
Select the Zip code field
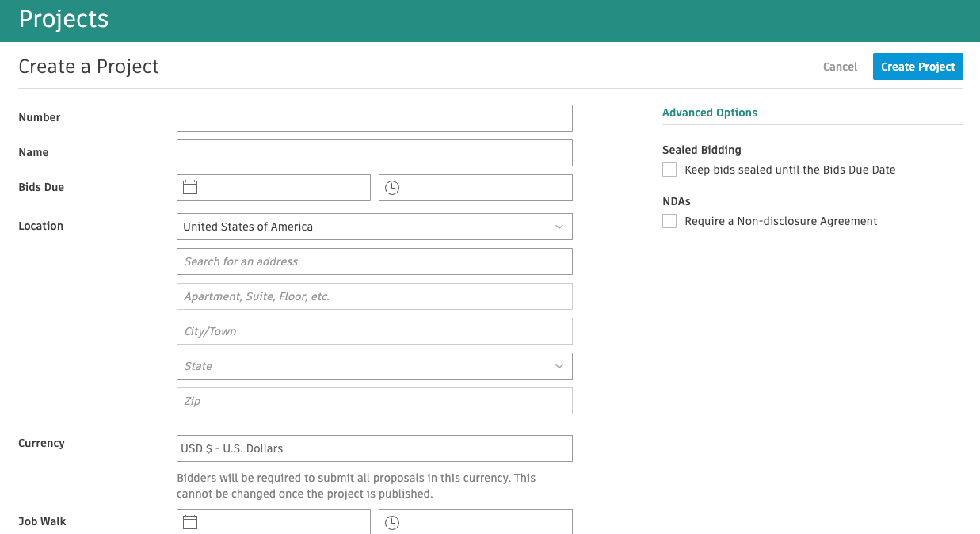coord(374,401)
